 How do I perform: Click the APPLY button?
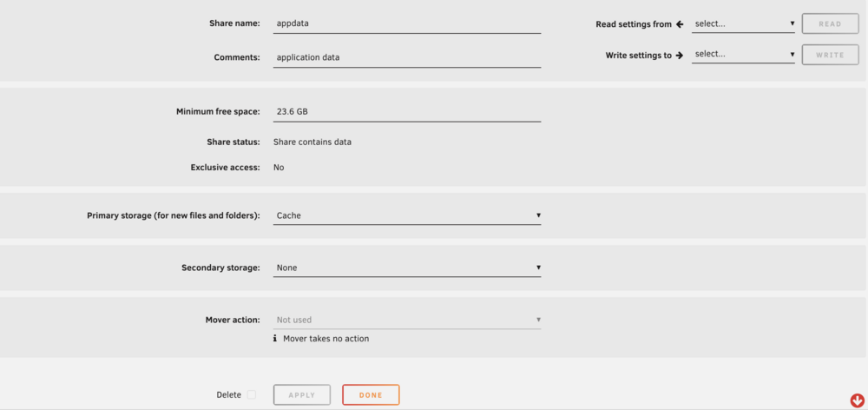[x=302, y=395]
